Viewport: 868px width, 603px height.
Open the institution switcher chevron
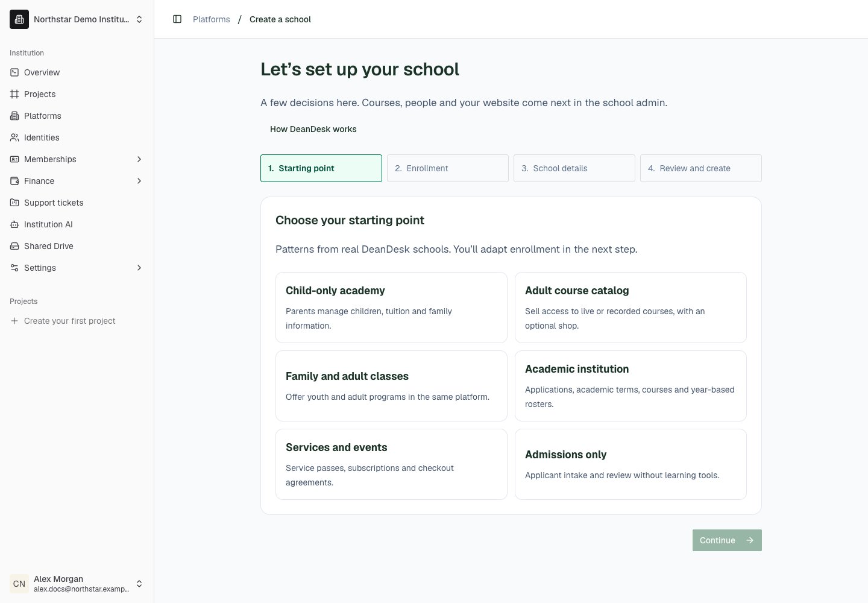point(139,19)
